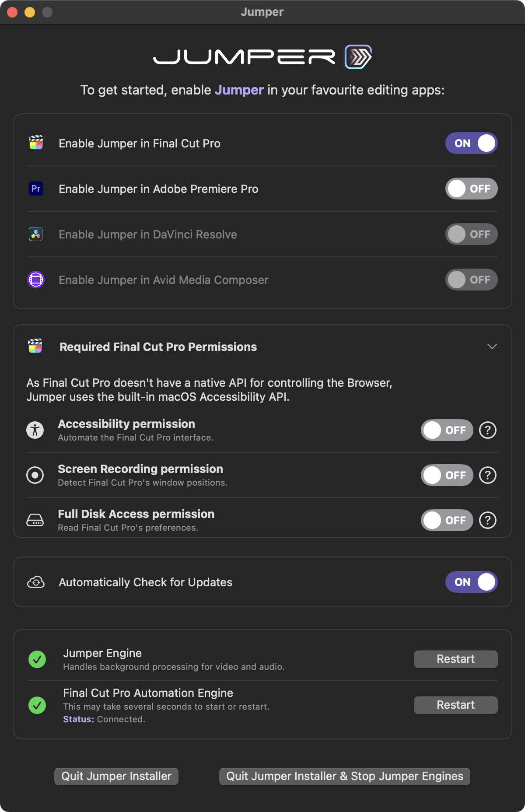Restart Final Cut Pro Automation Engine
Image resolution: width=525 pixels, height=812 pixels.
click(455, 705)
